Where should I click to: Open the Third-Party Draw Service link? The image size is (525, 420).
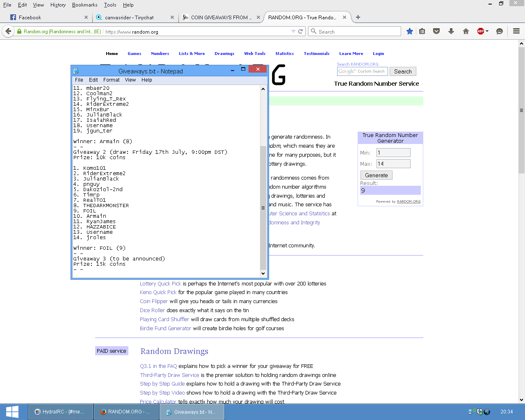tap(169, 375)
